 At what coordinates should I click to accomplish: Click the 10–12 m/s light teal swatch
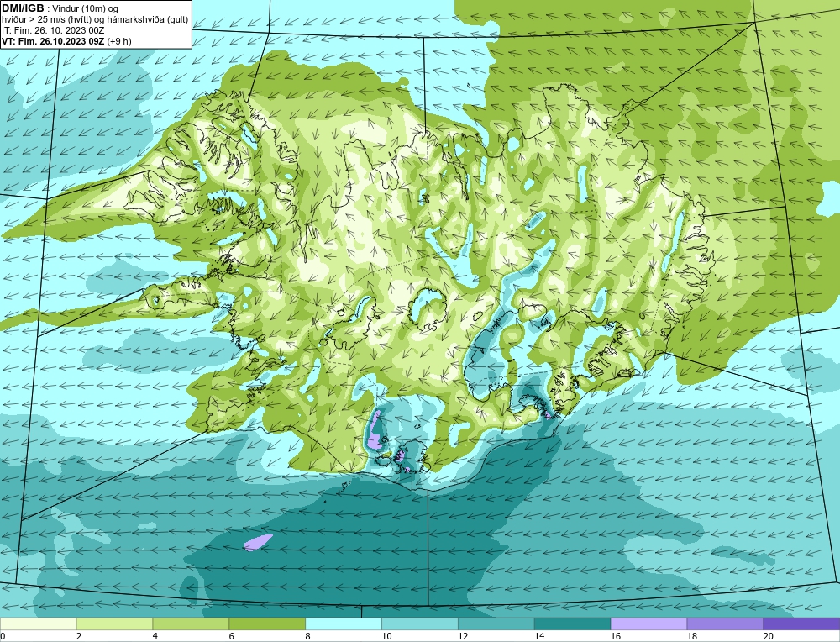pyautogui.click(x=419, y=624)
